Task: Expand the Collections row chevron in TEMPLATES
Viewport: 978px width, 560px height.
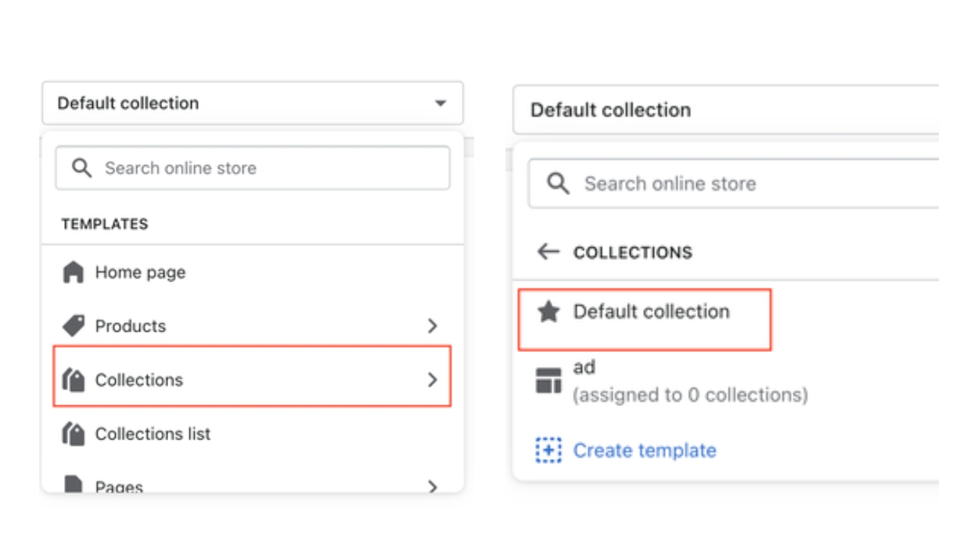Action: [x=433, y=380]
